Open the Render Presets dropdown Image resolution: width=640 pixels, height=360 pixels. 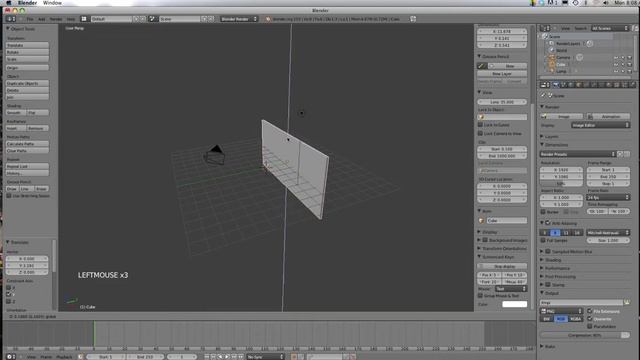point(578,154)
